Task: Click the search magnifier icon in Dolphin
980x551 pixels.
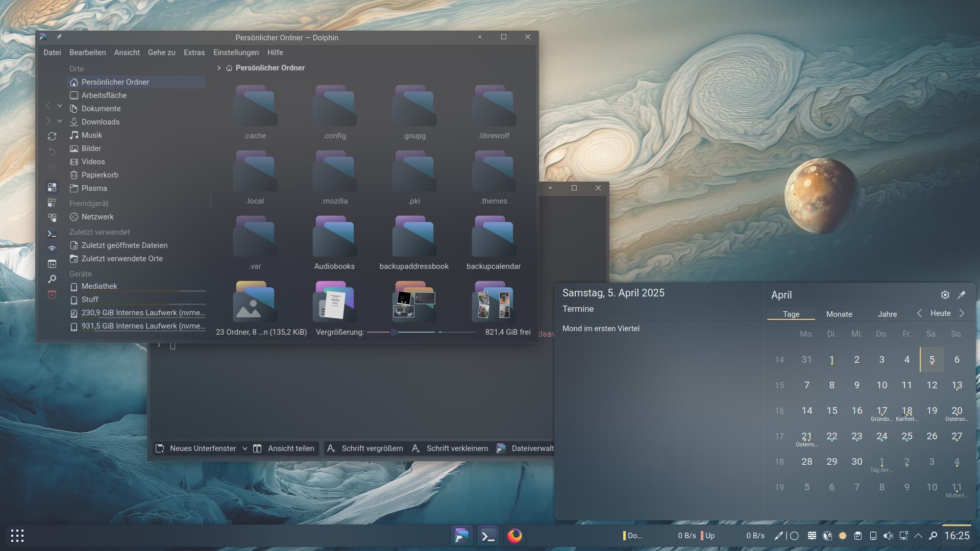Action: [x=52, y=279]
